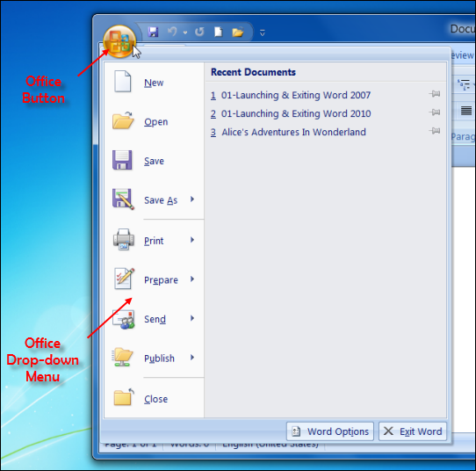
Task: Click the Redo icon in Quick Access Toolbar
Action: [199, 32]
